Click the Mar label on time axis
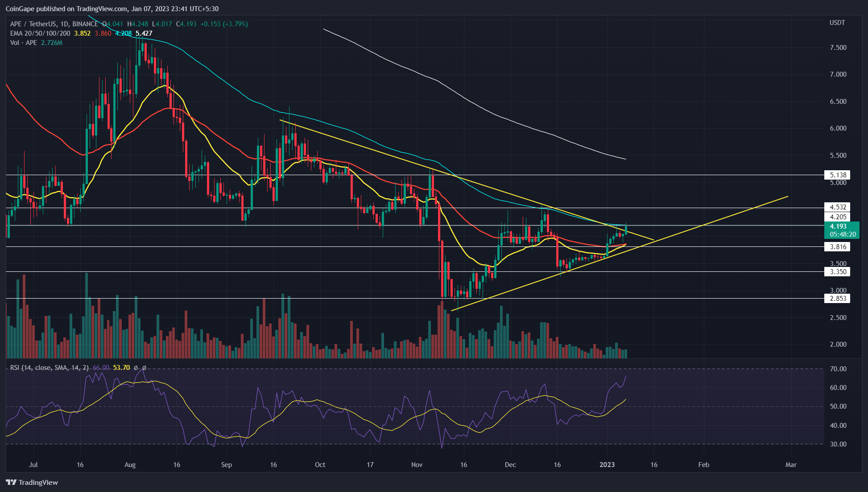The width and height of the screenshot is (868, 492). pos(791,465)
